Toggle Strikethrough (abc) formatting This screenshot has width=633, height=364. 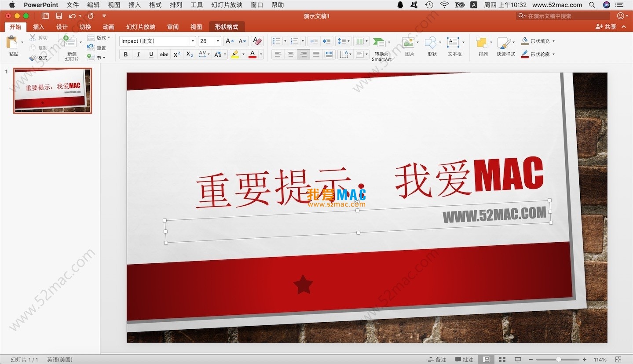[x=164, y=55]
